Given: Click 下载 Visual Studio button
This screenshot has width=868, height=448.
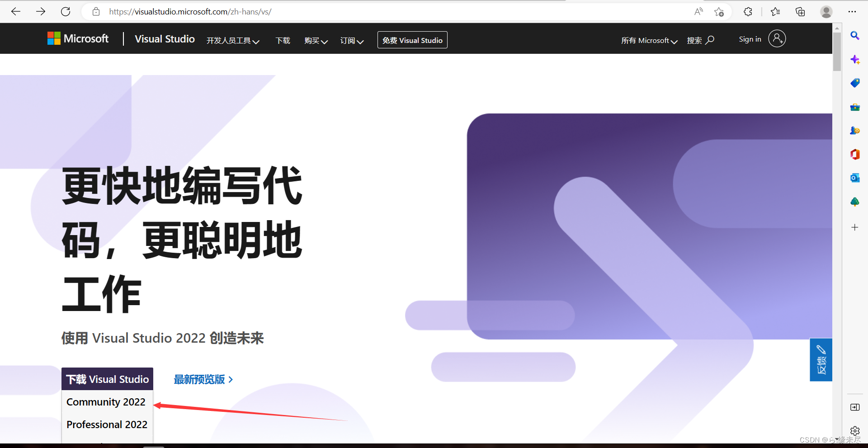Looking at the screenshot, I should 108,379.
